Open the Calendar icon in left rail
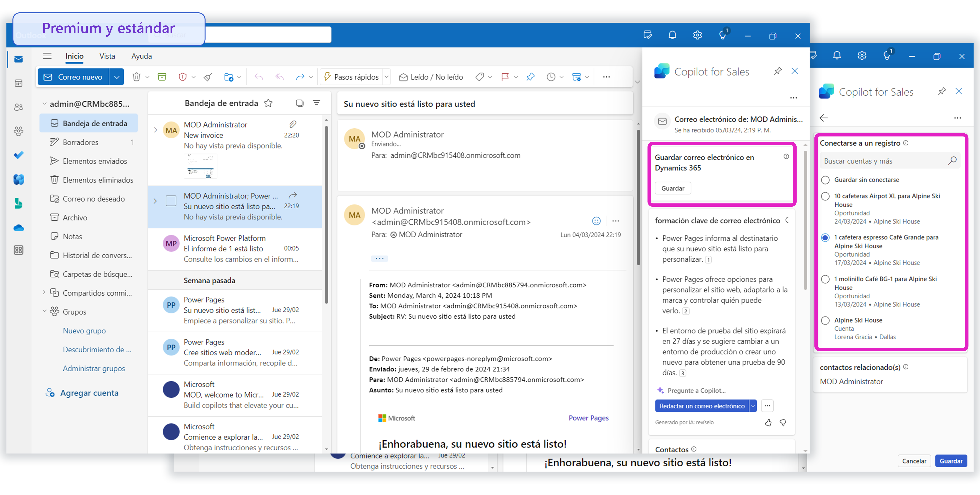 pos(18,83)
